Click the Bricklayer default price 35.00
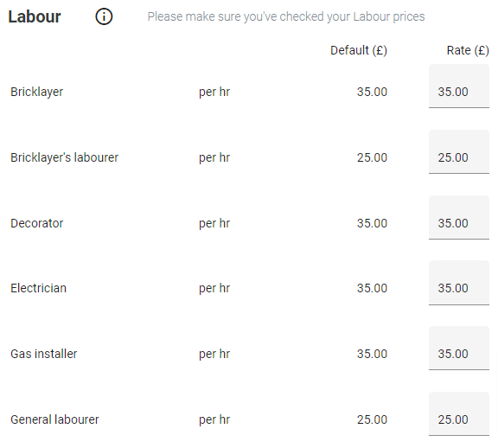The image size is (498, 448). (372, 92)
